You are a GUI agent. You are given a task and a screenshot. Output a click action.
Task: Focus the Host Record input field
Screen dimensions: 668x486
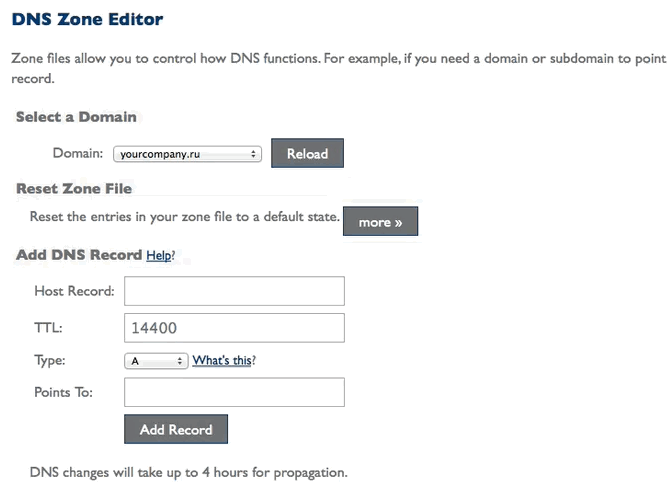point(234,291)
